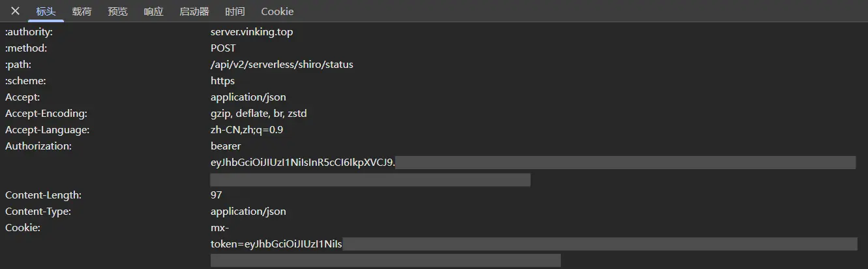The image size is (868, 269).
Task: Click the Content-Type header name
Action: (38, 212)
